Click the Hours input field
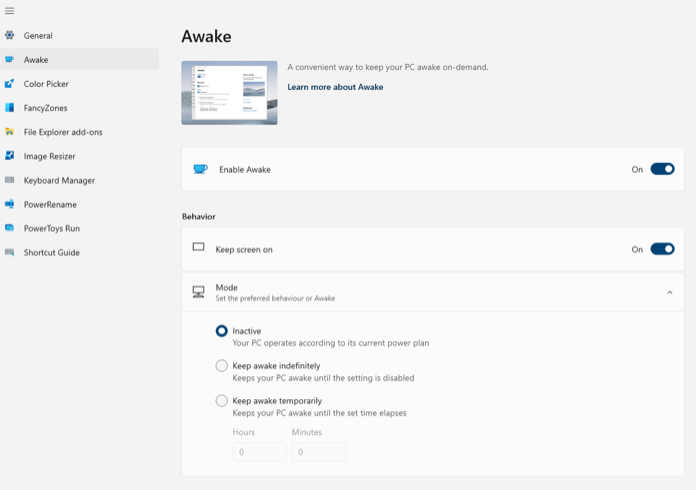 coord(259,452)
